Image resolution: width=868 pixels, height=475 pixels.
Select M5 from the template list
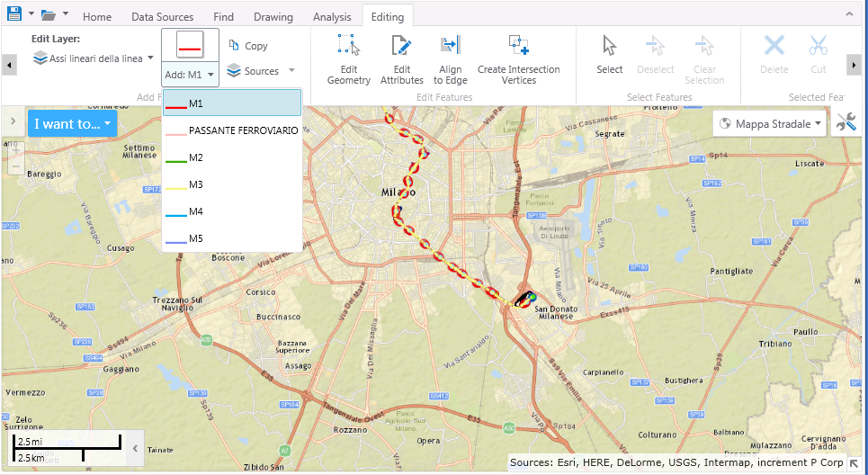pos(232,238)
